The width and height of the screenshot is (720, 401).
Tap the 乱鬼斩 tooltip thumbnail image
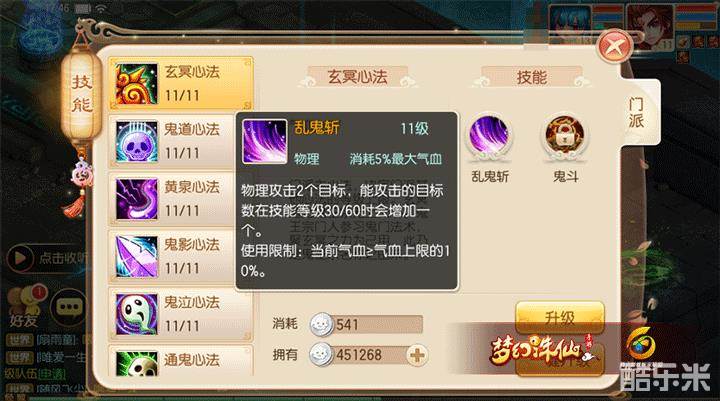point(264,141)
